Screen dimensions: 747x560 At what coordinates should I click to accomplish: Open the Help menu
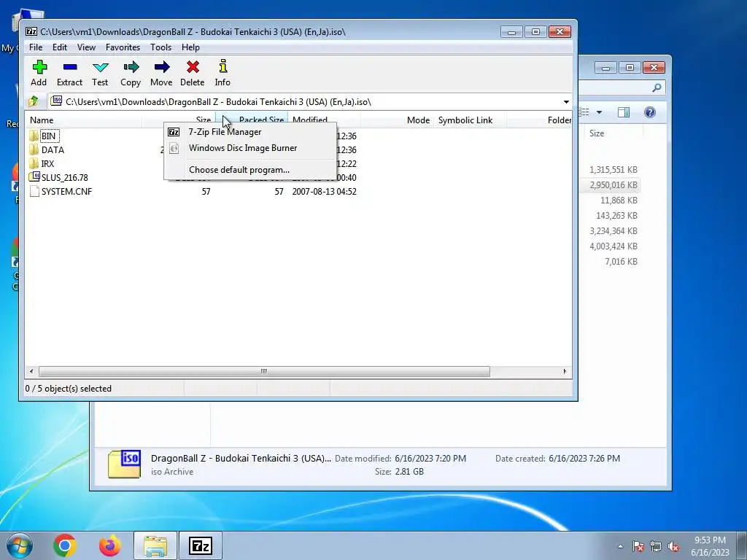point(190,47)
